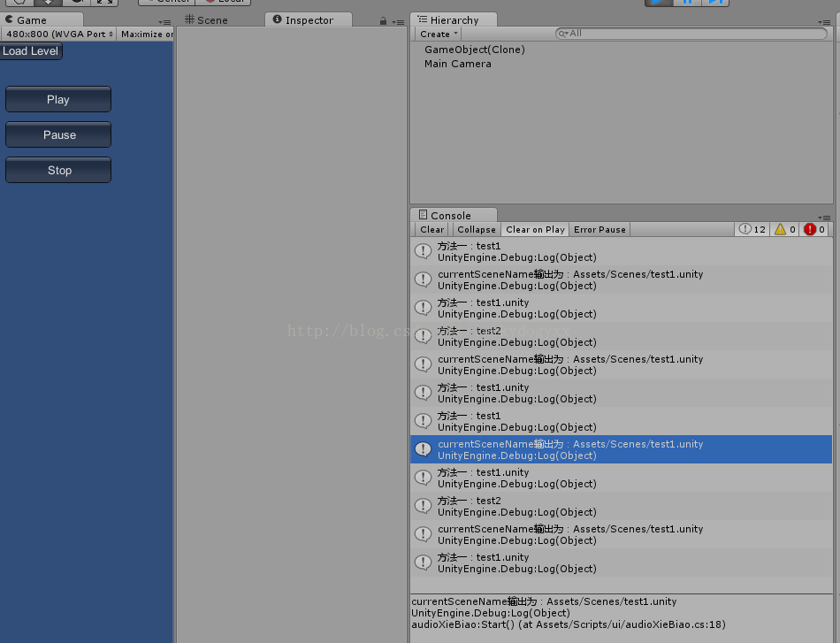The width and height of the screenshot is (840, 643).
Task: Select the Hierarchy tab
Action: coord(454,19)
